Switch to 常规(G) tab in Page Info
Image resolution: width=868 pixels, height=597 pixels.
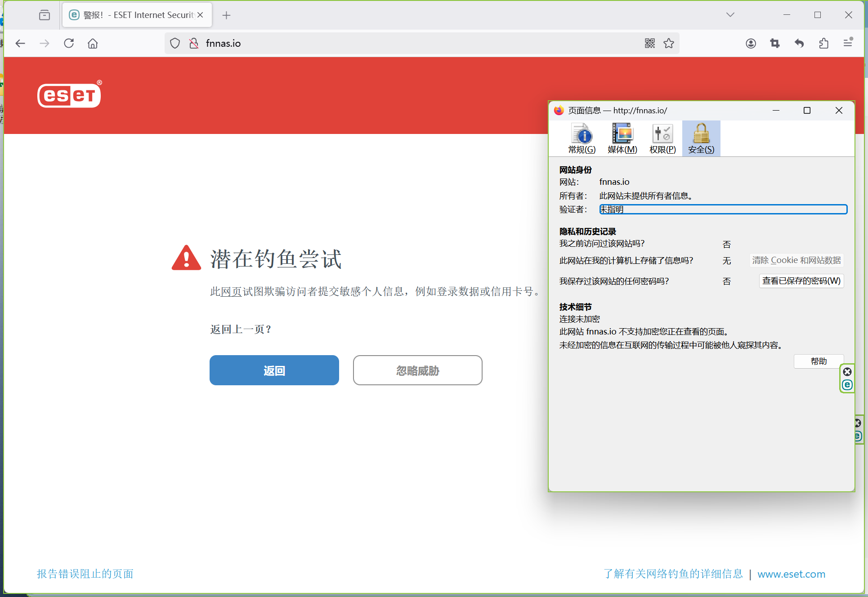[582, 139]
